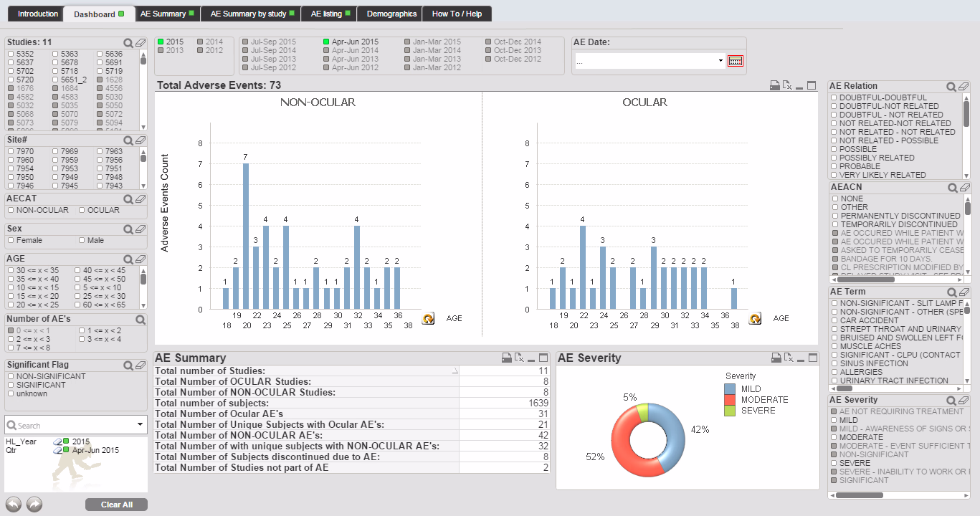980x516 pixels.
Task: Go back one selection step
Action: [14, 505]
